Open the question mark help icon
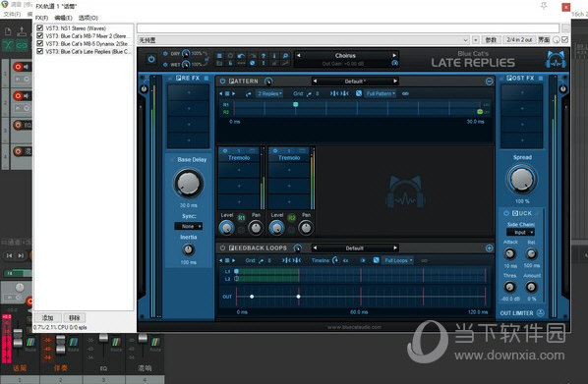This screenshot has width=588, height=384. point(264,56)
